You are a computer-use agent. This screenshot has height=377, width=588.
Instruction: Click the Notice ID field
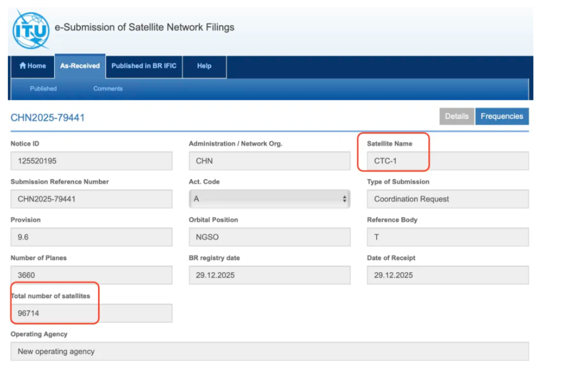(x=91, y=161)
